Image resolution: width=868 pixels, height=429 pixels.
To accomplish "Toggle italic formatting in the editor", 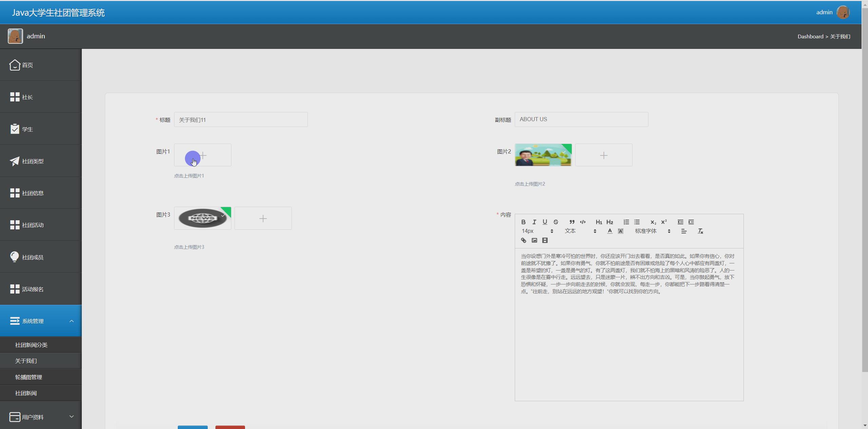I will pyautogui.click(x=534, y=222).
